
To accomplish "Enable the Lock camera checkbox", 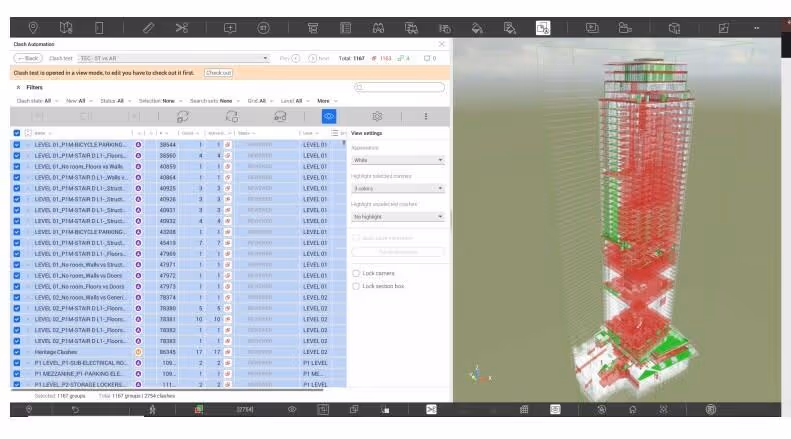I will click(356, 273).
